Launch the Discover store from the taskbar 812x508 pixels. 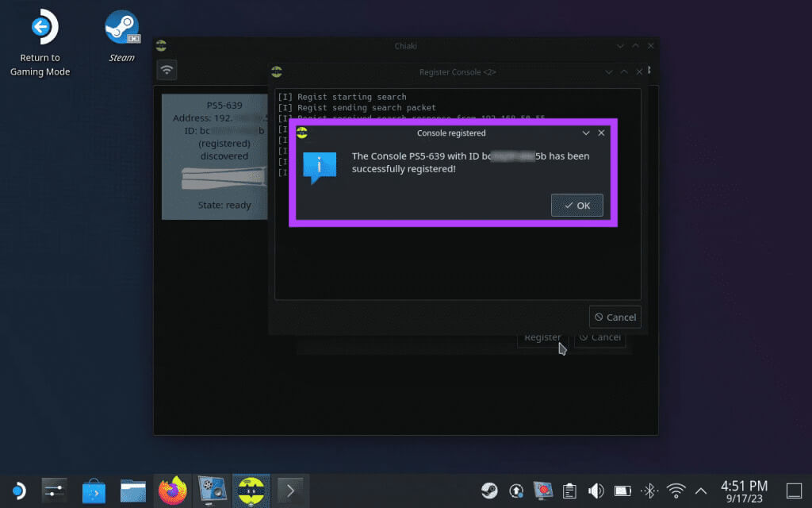(94, 491)
